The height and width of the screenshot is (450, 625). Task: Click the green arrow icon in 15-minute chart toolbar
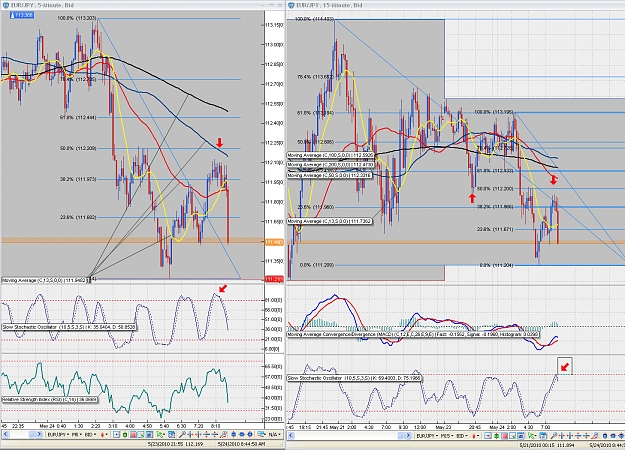[x=532, y=436]
